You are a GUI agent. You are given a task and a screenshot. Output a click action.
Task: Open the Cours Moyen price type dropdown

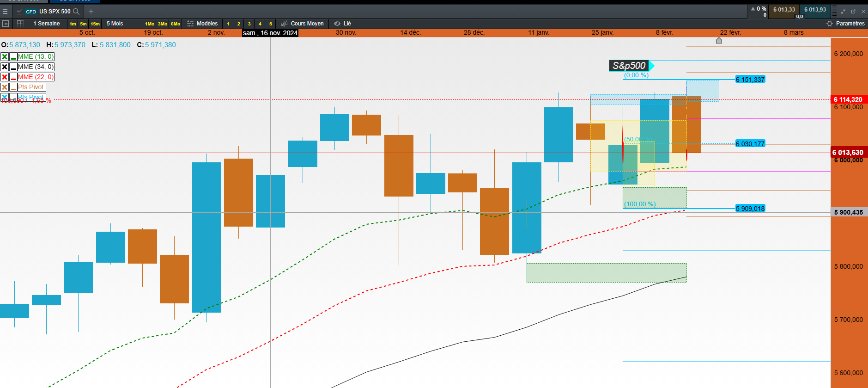tap(302, 24)
